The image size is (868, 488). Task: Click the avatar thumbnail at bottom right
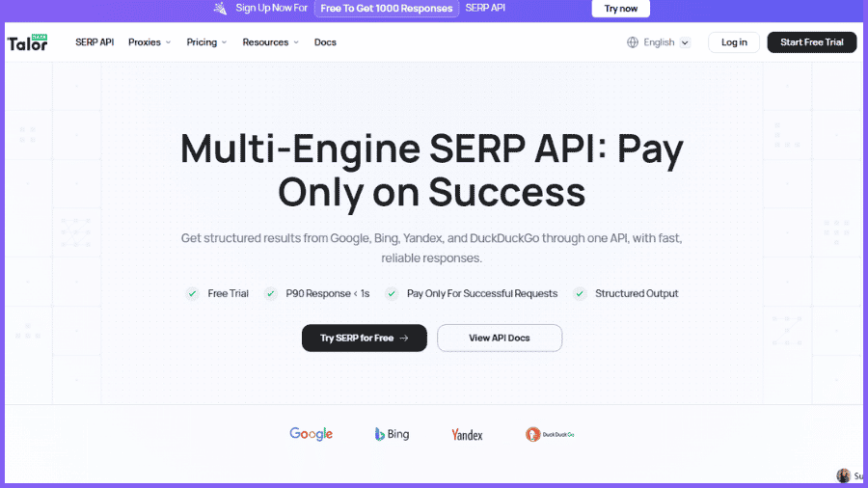click(x=843, y=475)
